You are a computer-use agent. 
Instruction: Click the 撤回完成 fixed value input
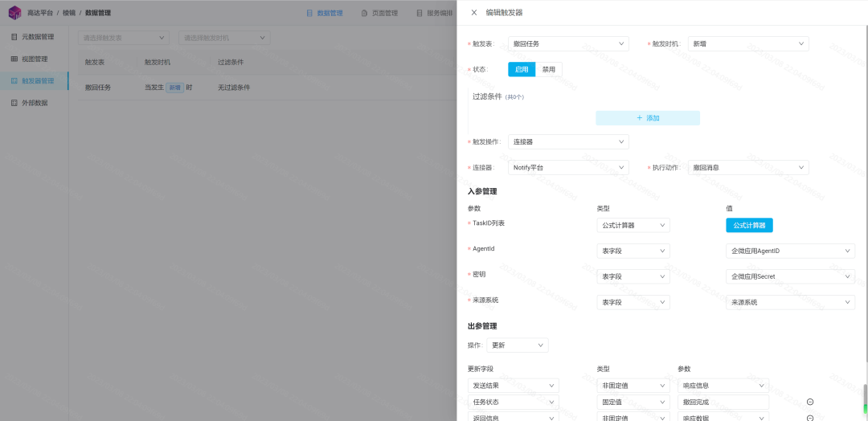click(x=723, y=403)
